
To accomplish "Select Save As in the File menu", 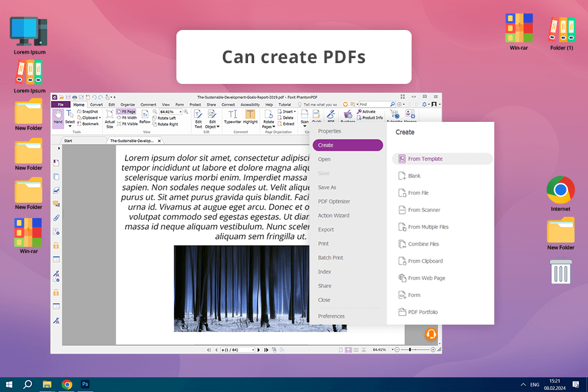I will 327,187.
